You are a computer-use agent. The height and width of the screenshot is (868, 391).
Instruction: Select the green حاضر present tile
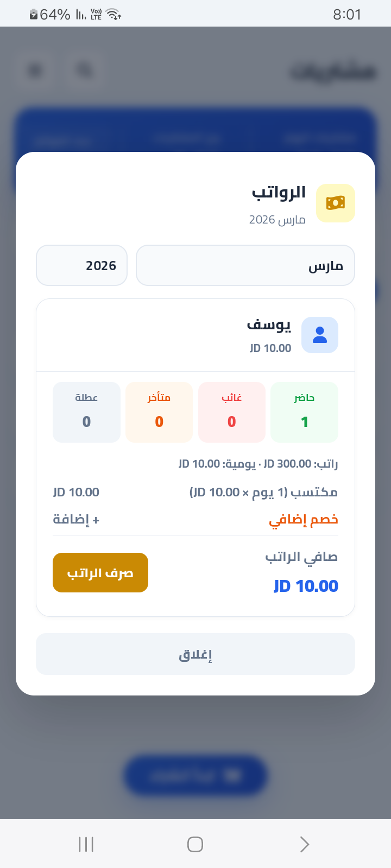click(304, 412)
